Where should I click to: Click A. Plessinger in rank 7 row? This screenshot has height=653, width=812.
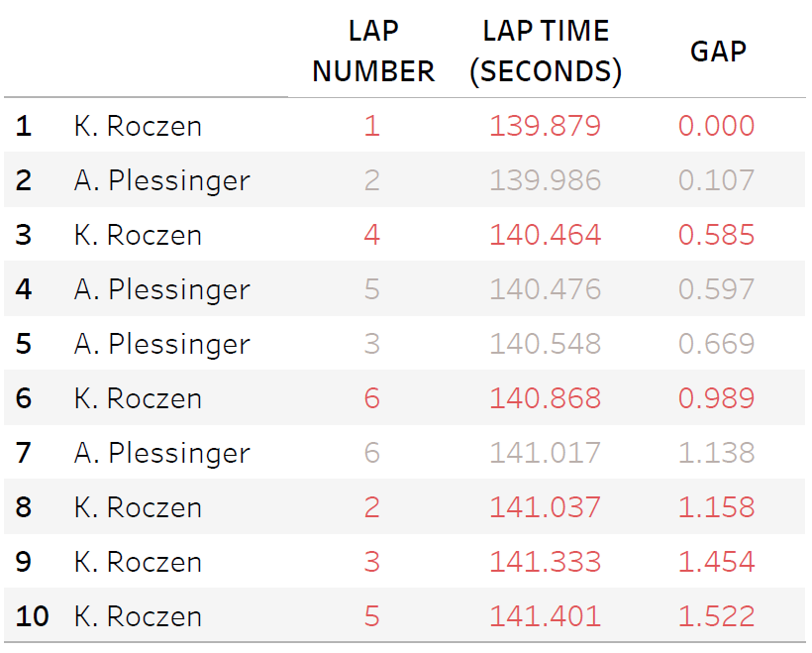pos(161,453)
